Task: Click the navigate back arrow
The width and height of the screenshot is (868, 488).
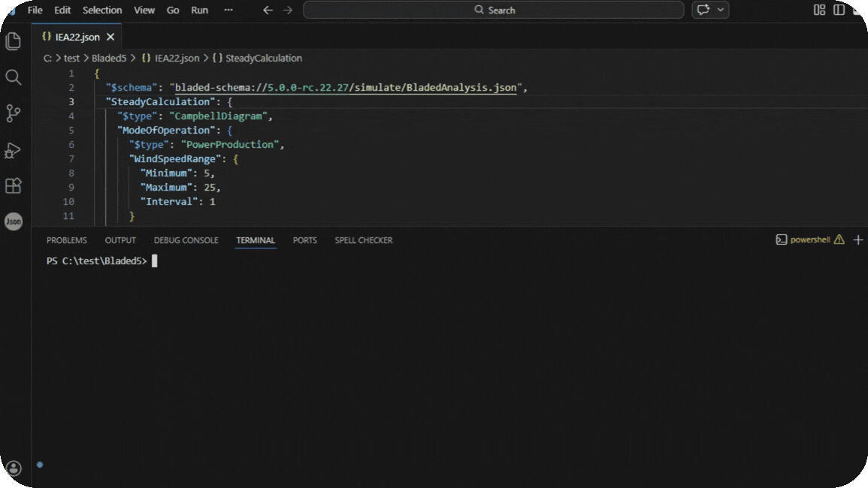Action: coord(268,10)
